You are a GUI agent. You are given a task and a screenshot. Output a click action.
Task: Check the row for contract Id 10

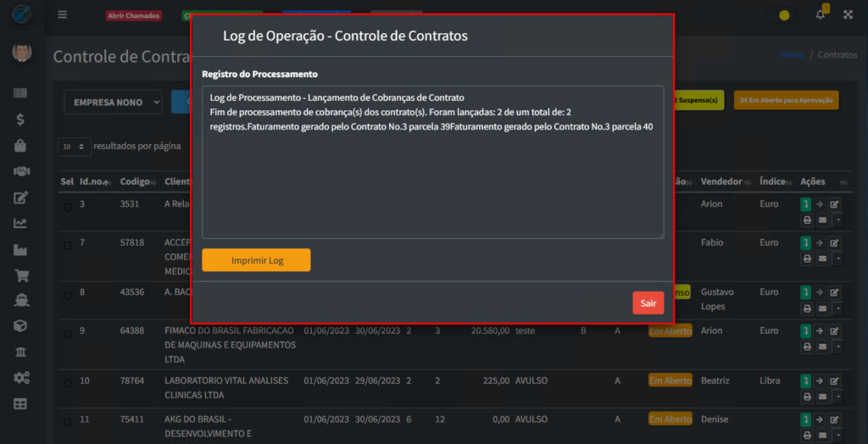tap(67, 382)
